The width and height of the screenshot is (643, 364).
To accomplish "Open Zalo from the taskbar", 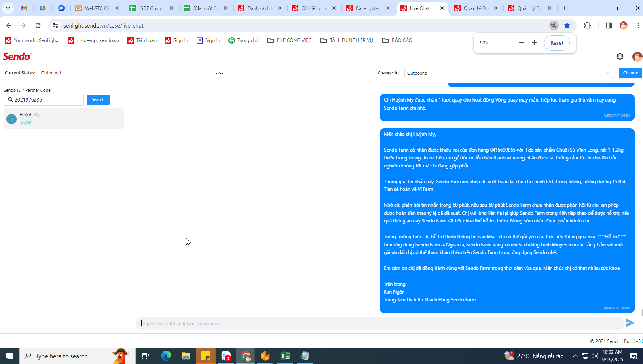I will [x=226, y=356].
